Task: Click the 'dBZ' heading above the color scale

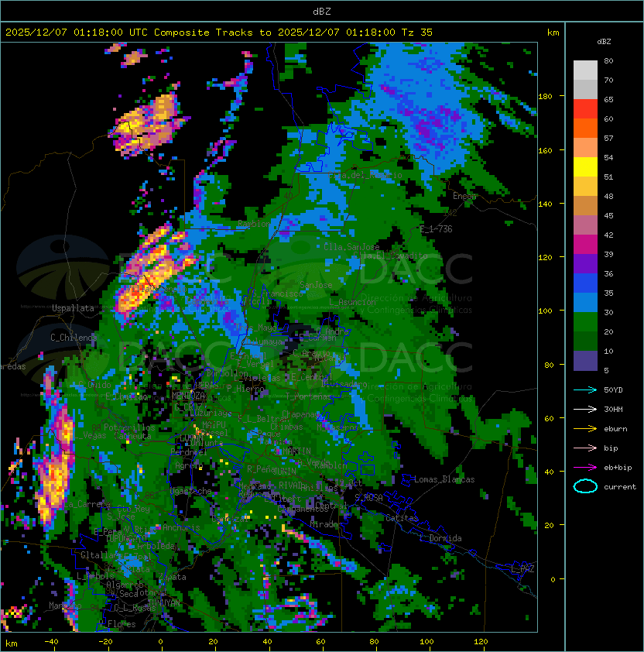Action: [604, 42]
